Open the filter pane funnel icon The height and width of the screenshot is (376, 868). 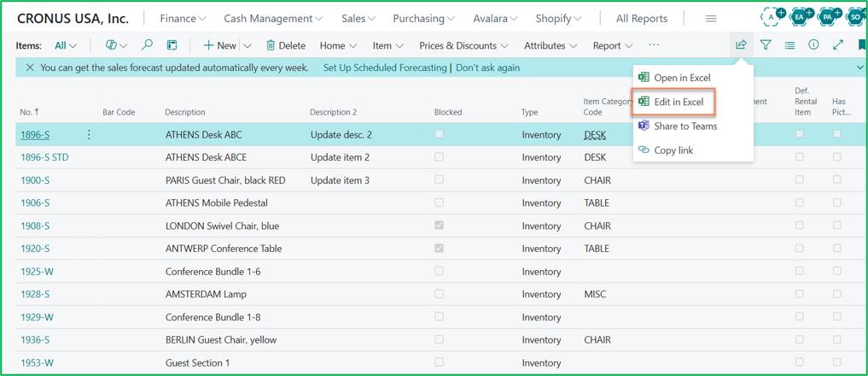pos(765,45)
